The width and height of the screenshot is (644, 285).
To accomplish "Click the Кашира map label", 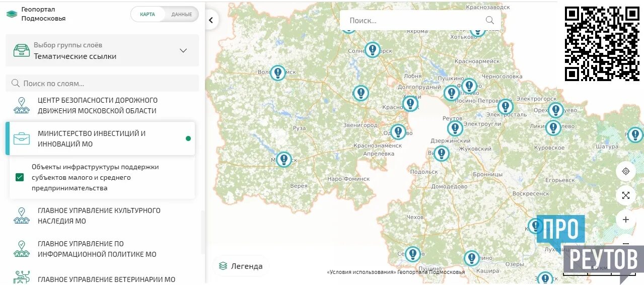I will 487,271.
